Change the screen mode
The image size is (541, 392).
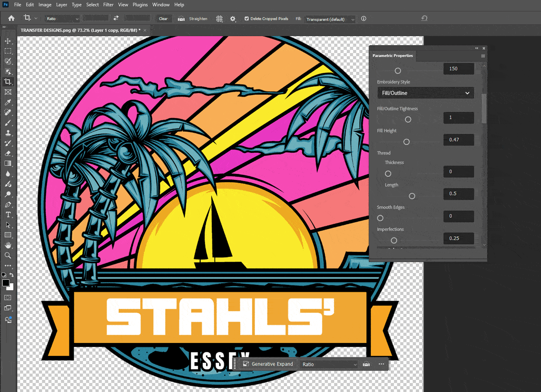[x=8, y=308]
